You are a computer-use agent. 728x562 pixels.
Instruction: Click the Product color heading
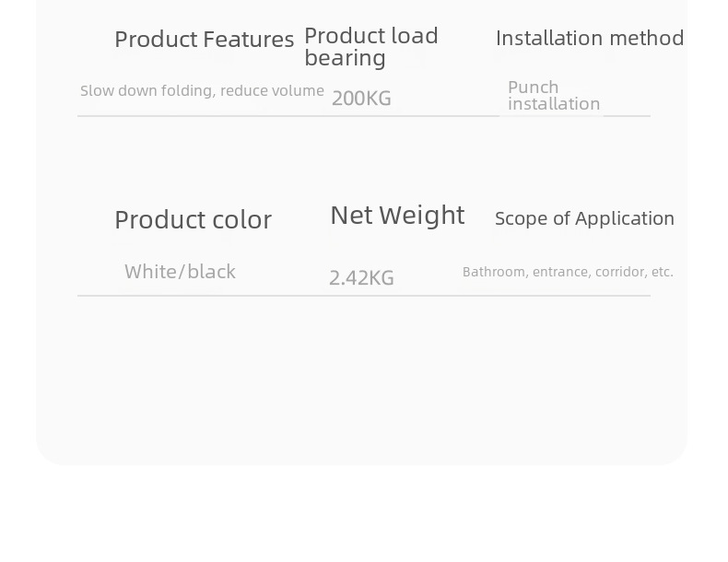(x=193, y=220)
